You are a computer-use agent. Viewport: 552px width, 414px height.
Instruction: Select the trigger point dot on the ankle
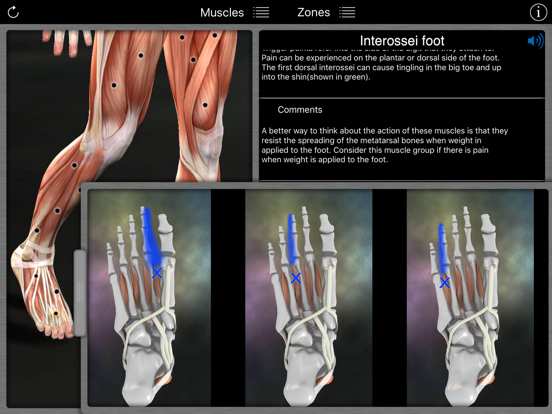[37, 231]
